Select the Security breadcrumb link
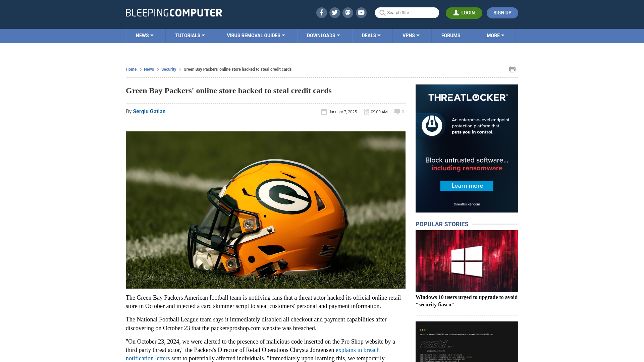Image resolution: width=644 pixels, height=362 pixels. [x=168, y=69]
